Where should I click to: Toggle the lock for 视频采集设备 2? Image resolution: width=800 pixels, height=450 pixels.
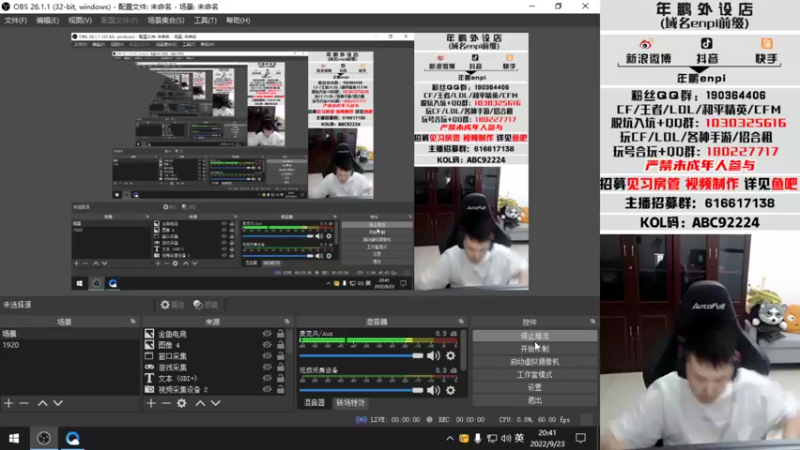pos(281,389)
